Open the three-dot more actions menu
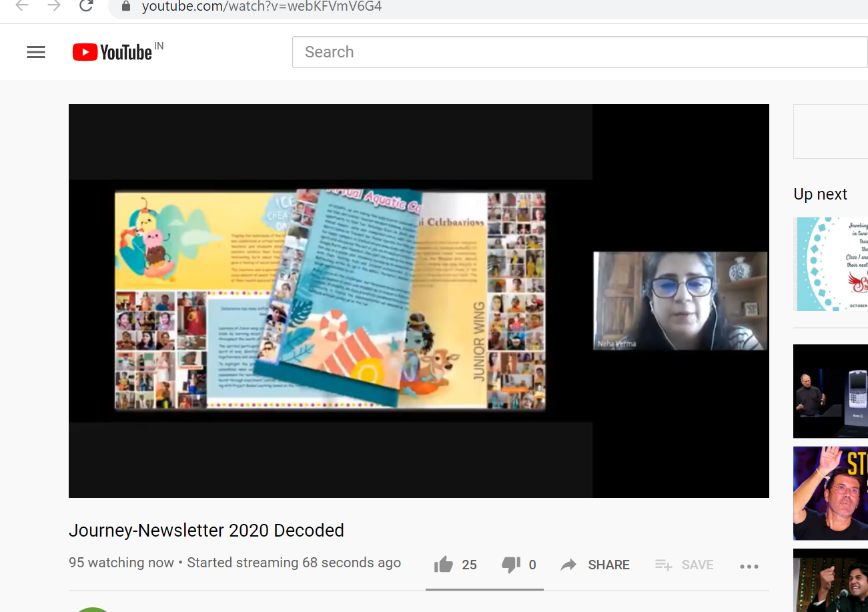Image resolution: width=868 pixels, height=612 pixels. tap(749, 566)
